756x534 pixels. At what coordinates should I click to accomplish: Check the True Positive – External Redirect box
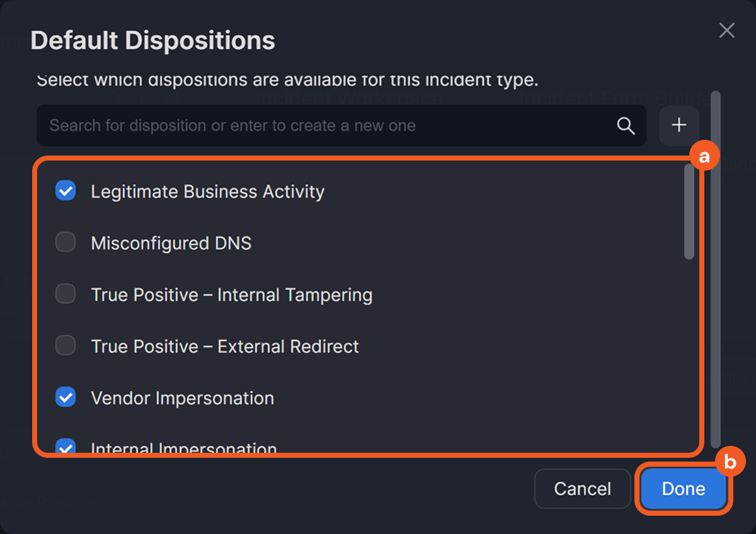(66, 346)
